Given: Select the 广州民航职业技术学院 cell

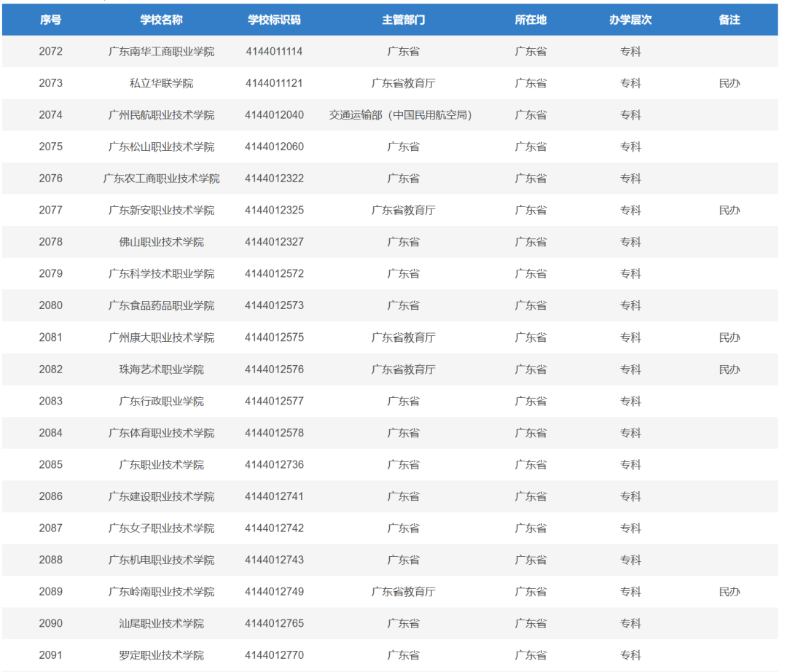Looking at the screenshot, I should 161,115.
